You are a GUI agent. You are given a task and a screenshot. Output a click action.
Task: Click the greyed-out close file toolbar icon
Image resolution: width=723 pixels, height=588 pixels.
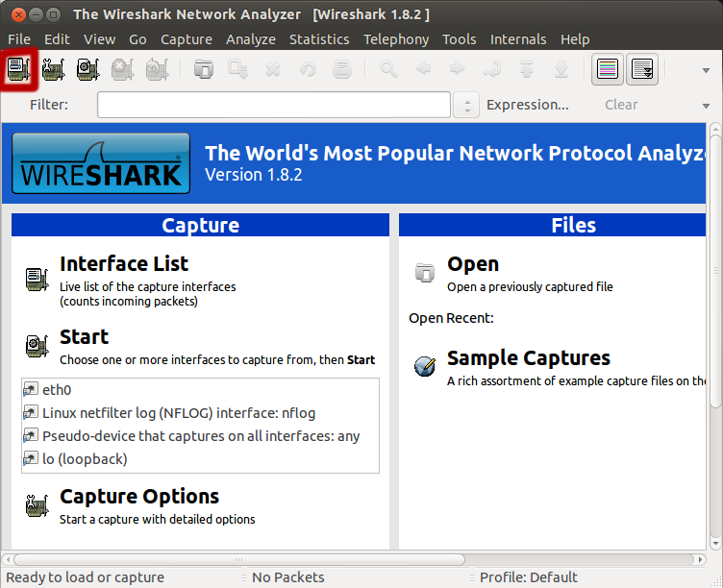coord(273,69)
